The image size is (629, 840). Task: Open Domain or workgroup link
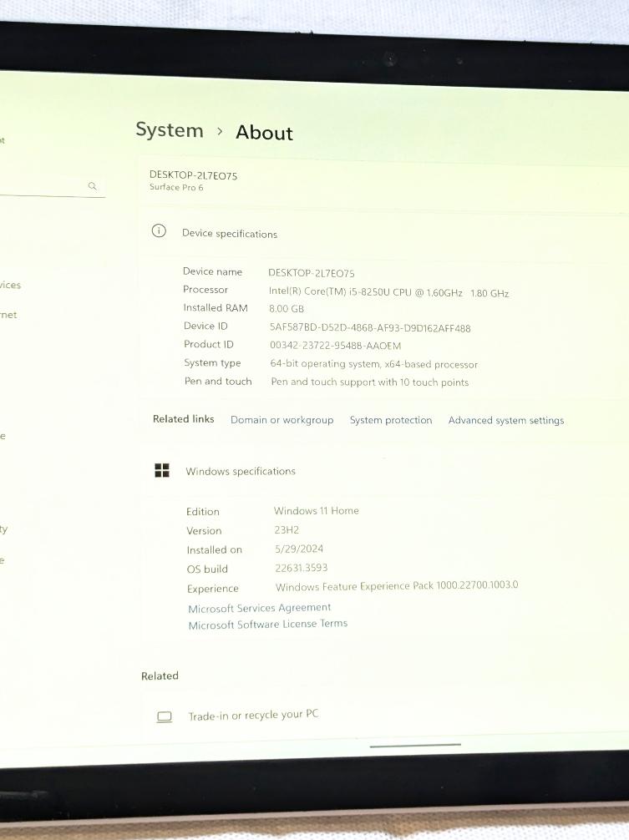(x=282, y=420)
